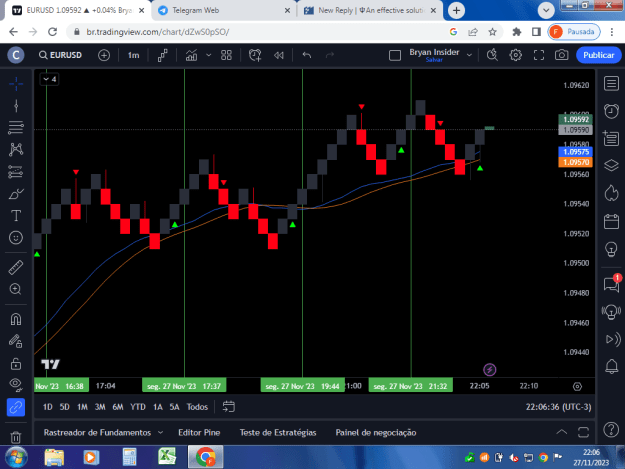Open the Editor Pine tab
The width and height of the screenshot is (625, 469).
pyautogui.click(x=199, y=432)
